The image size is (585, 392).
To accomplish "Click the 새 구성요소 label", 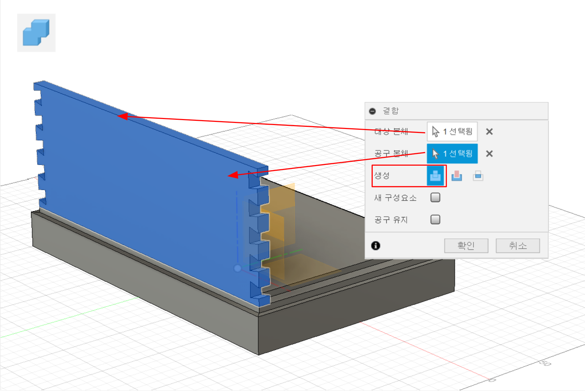I will coord(395,198).
